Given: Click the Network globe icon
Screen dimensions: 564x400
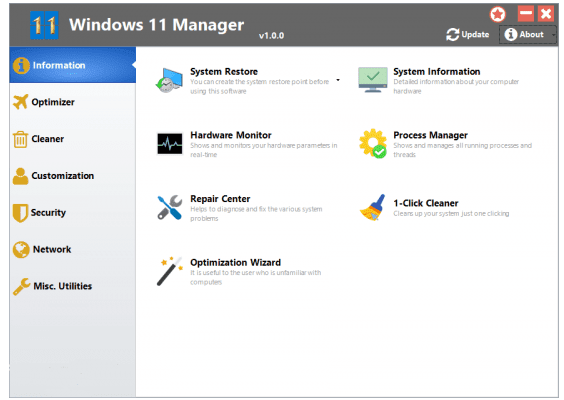Looking at the screenshot, I should click(x=21, y=249).
